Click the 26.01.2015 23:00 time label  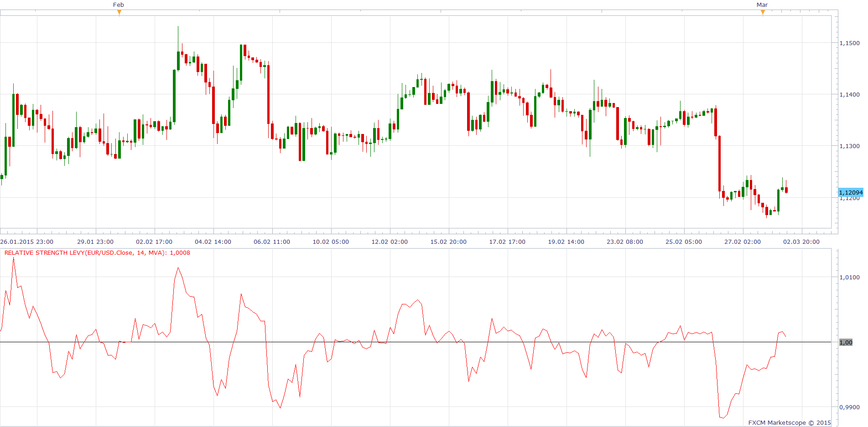(x=26, y=242)
